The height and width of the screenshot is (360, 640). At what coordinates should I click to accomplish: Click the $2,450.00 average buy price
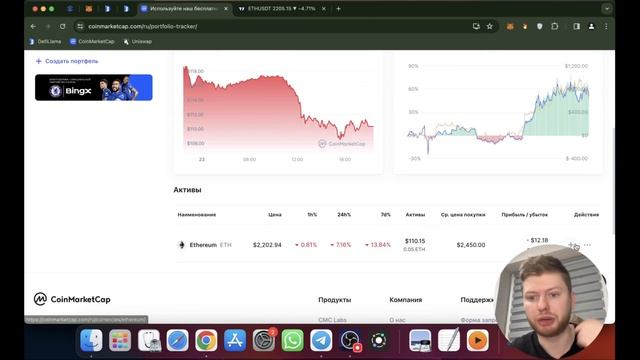471,245
